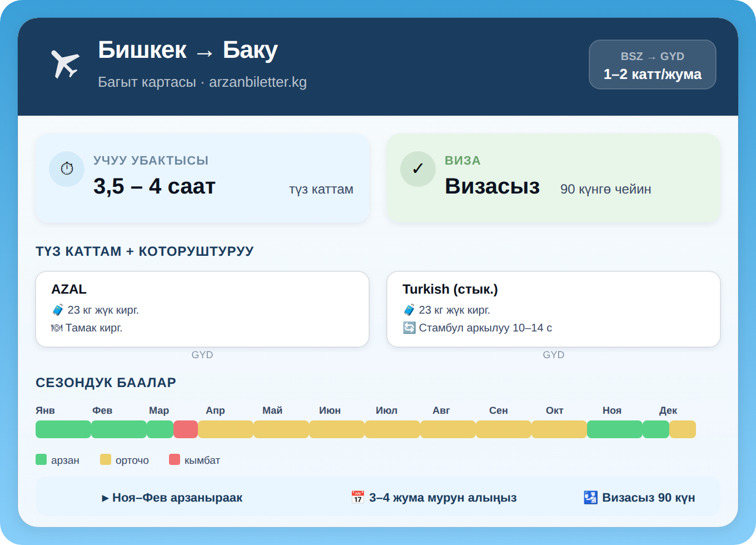Viewport: 756px width, 545px height.
Task: Click the stopwatch flight time icon
Action: (x=67, y=169)
